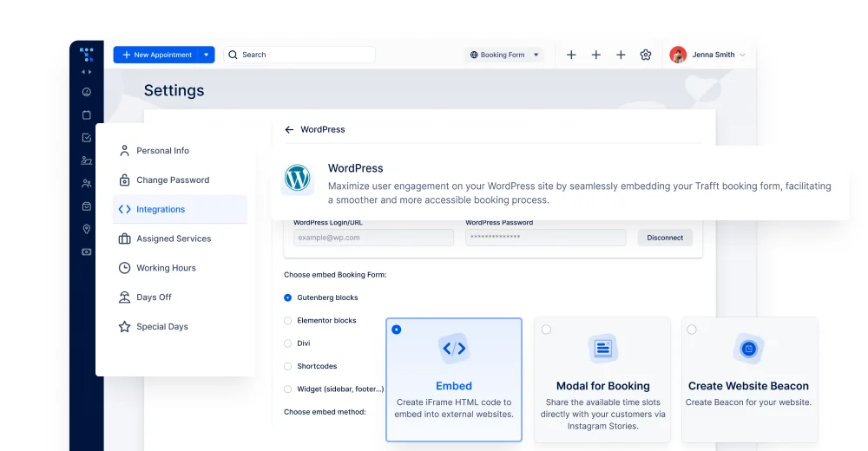Select Elementor blocks radio button
The height and width of the screenshot is (451, 868).
pyautogui.click(x=288, y=320)
